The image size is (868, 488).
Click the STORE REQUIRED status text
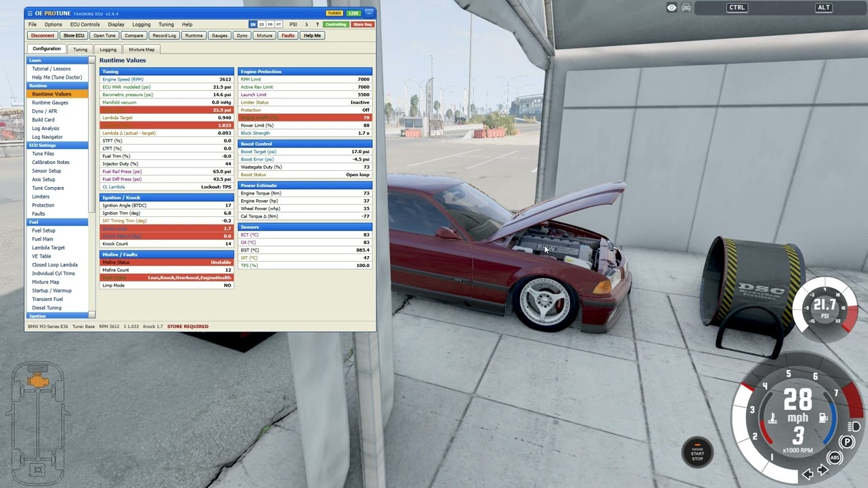coord(188,327)
